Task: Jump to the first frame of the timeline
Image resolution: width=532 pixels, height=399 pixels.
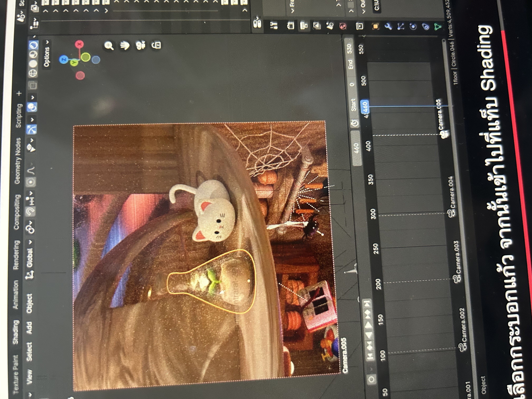Action: point(371,356)
